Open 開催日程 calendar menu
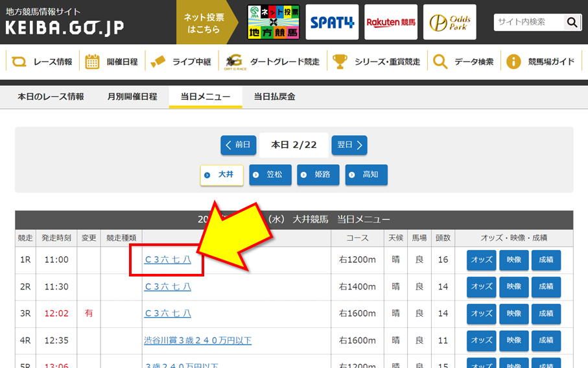 tap(112, 62)
